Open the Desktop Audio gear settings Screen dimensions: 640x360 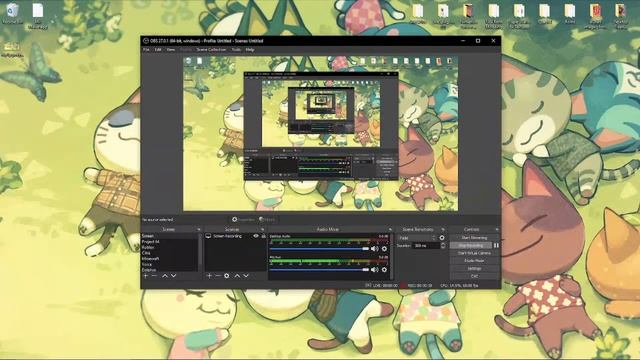click(x=384, y=249)
